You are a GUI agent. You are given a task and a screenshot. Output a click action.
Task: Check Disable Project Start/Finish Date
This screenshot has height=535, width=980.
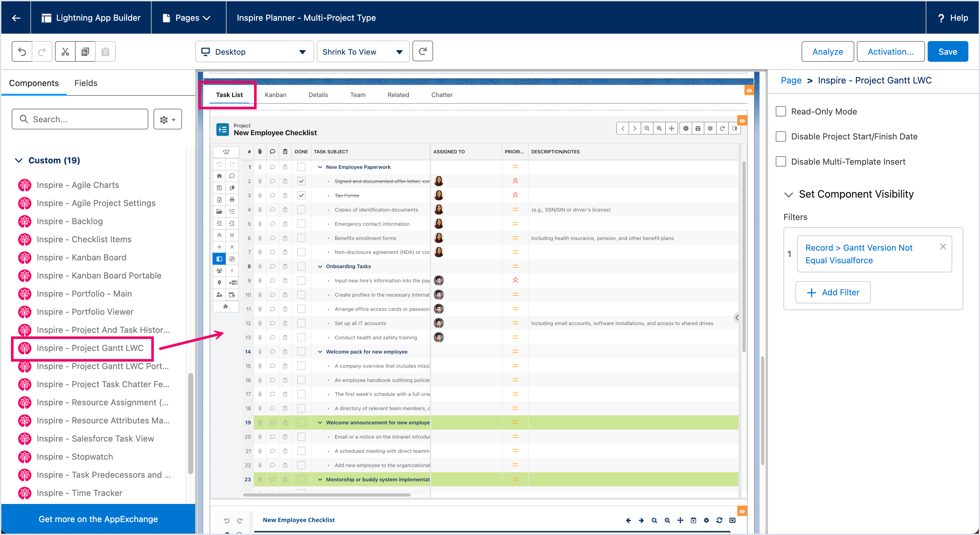coord(781,136)
